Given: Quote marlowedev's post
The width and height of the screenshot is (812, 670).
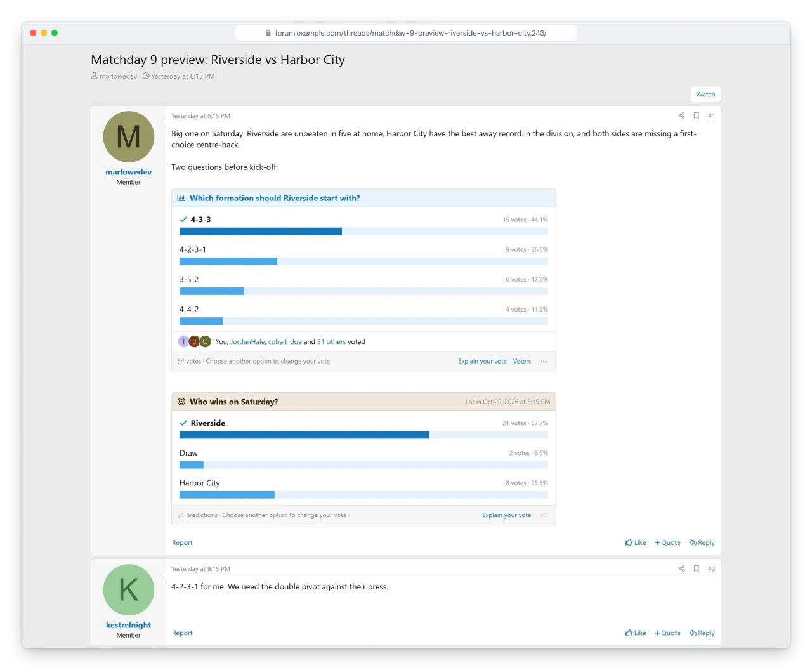Looking at the screenshot, I should pos(667,542).
